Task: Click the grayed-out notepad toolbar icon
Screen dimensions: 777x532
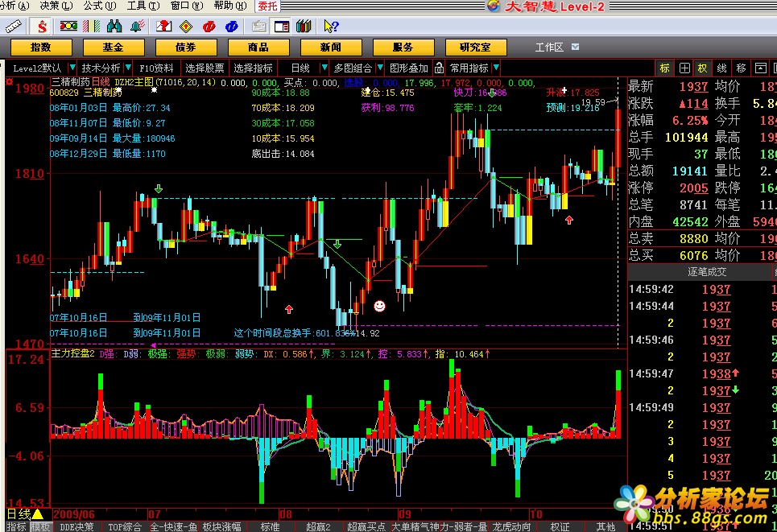Action: [x=258, y=27]
